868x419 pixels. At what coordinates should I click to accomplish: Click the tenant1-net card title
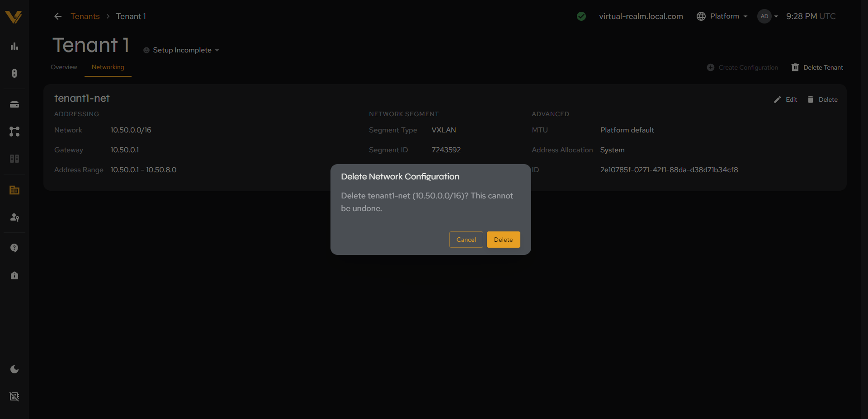click(x=82, y=98)
